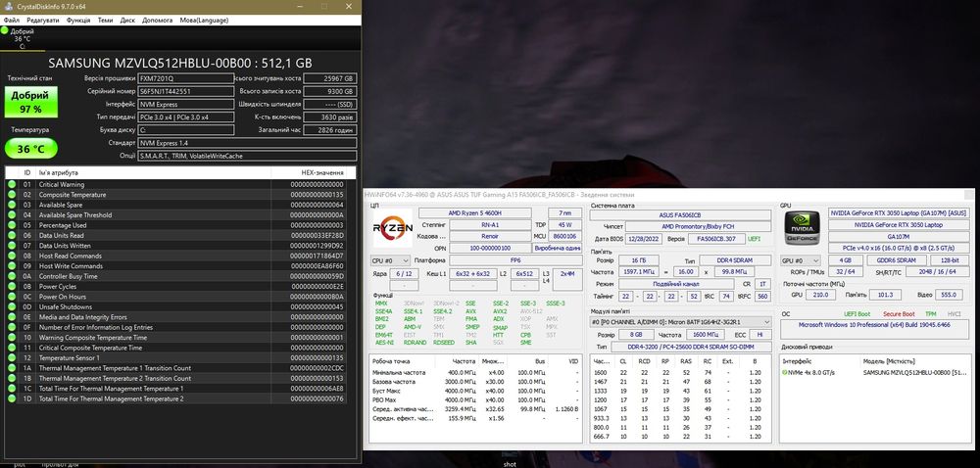Click the Ryzen logo in HWiNFO
The image size is (980, 468).
[393, 228]
